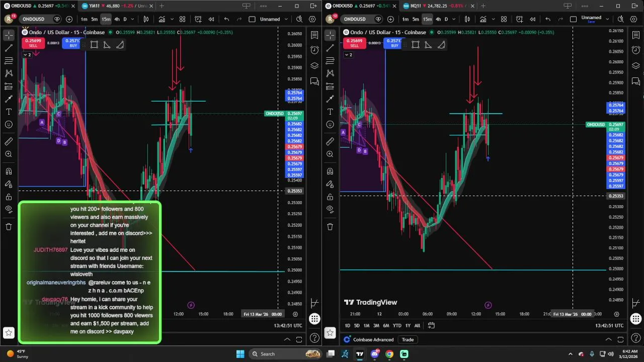Open the help question mark icon in right window
Image resolution: width=644 pixels, height=362 pixels.
636,338
